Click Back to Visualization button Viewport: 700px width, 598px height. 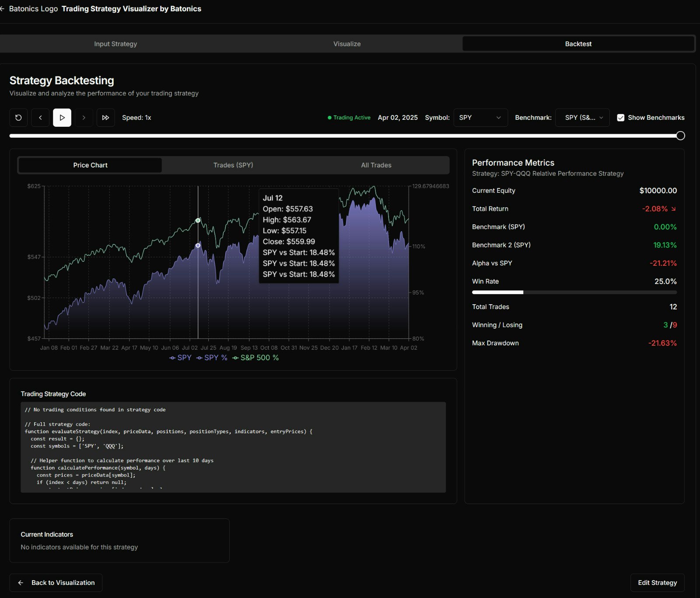tap(56, 583)
